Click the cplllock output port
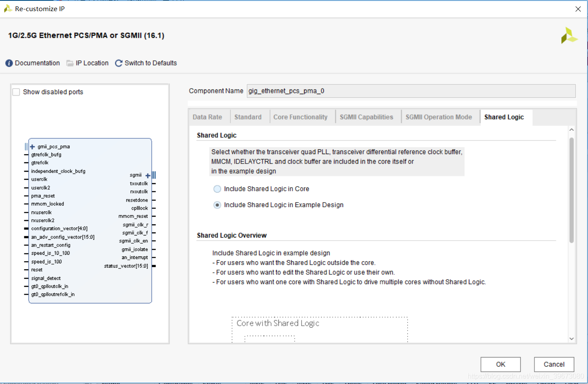Image resolution: width=588 pixels, height=384 pixels. click(x=140, y=208)
